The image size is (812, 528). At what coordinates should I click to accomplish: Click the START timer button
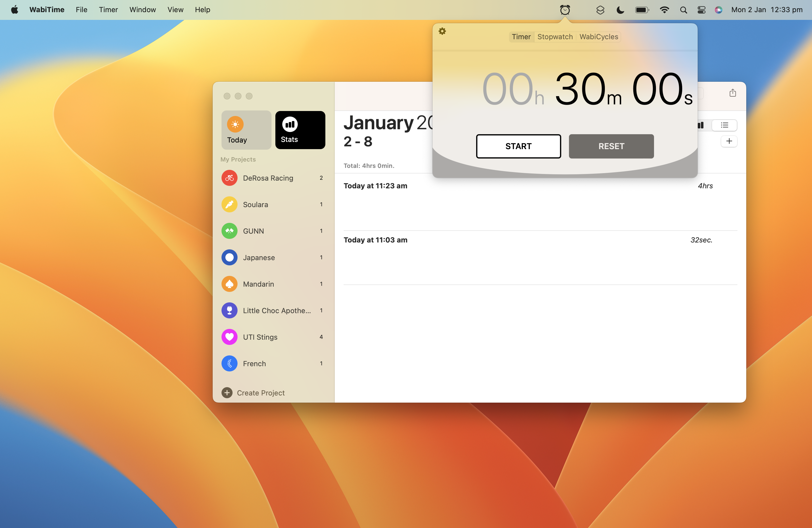pos(518,146)
